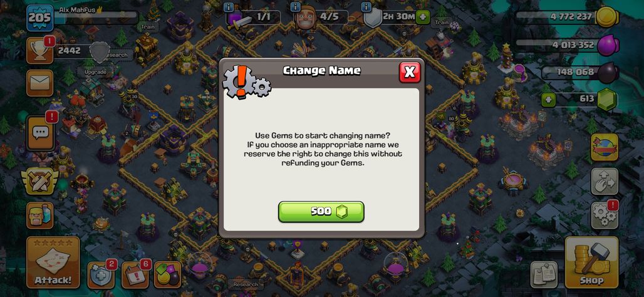The image size is (644, 297).
Task: Open the notes clipboard beside Shop
Action: (544, 274)
